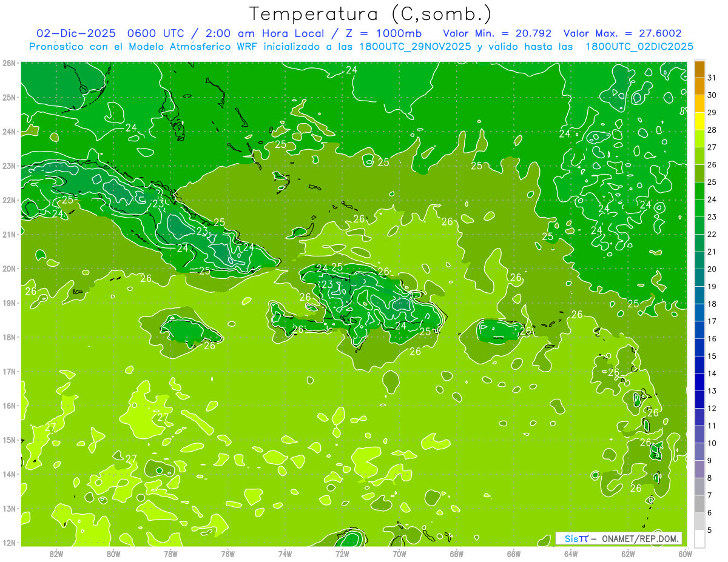Click the orange swatch above 31 in scale
The height and width of the screenshot is (562, 728).
[x=699, y=69]
